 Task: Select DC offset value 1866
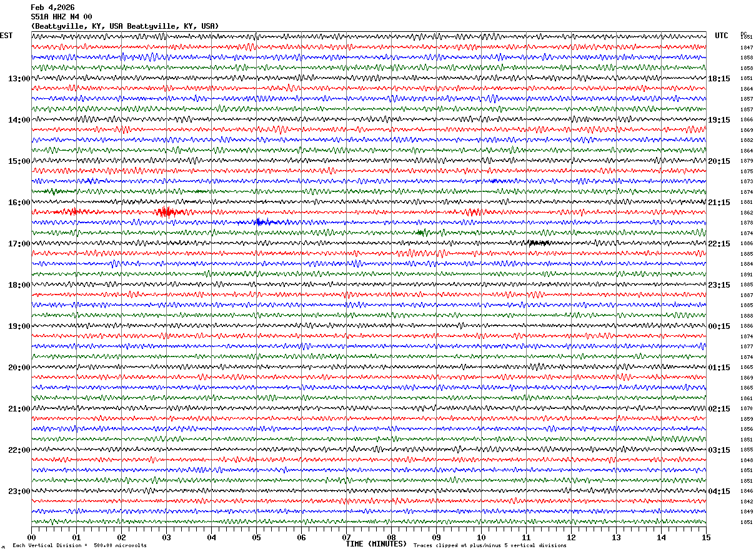(x=747, y=119)
